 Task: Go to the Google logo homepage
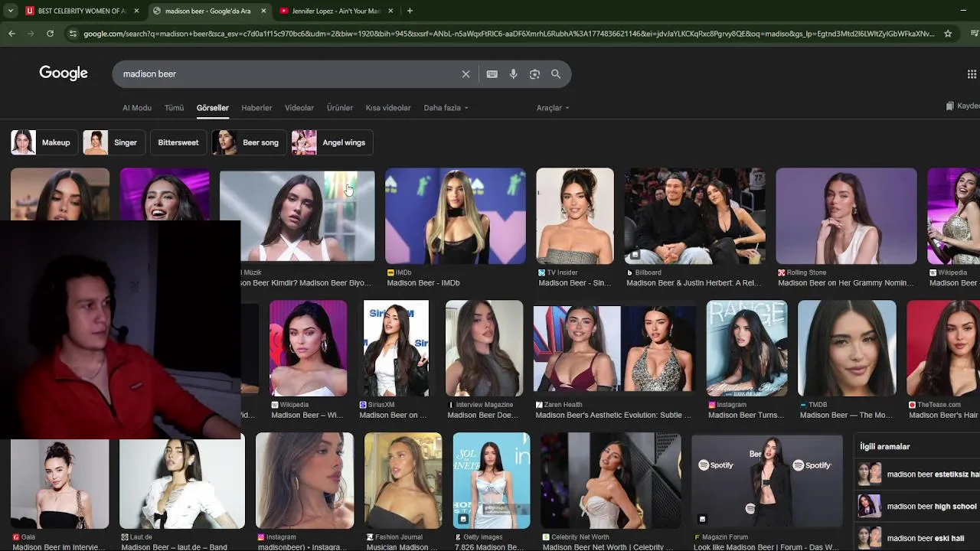point(64,73)
